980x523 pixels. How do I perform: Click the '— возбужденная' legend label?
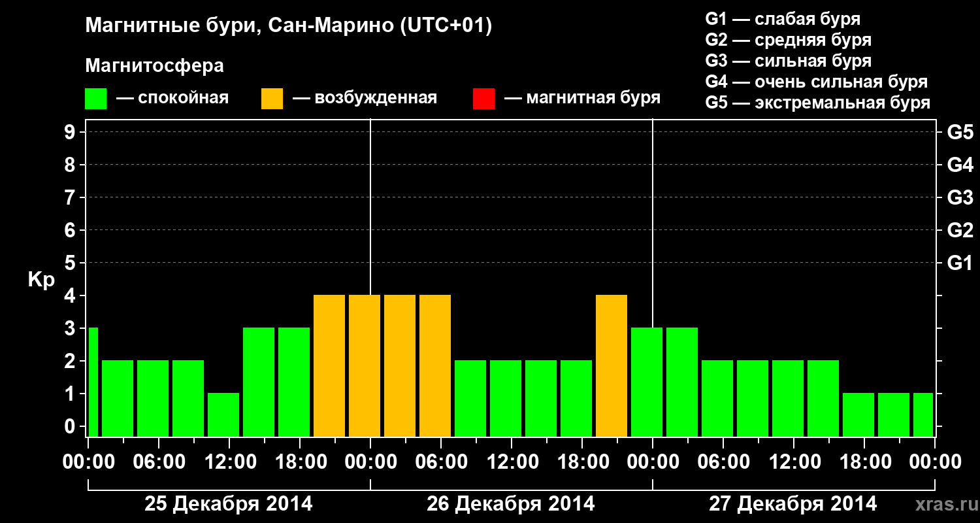[x=365, y=98]
